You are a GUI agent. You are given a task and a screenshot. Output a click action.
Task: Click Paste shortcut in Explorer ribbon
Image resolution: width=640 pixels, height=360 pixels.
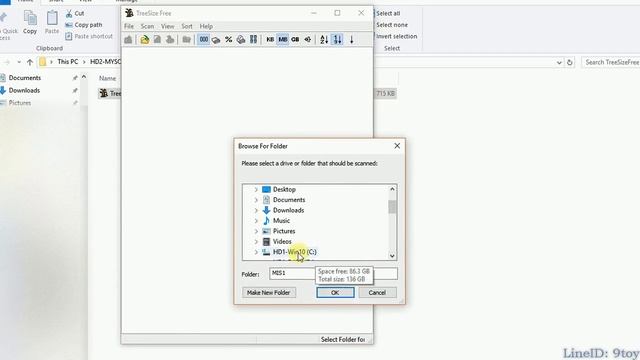[x=89, y=36]
